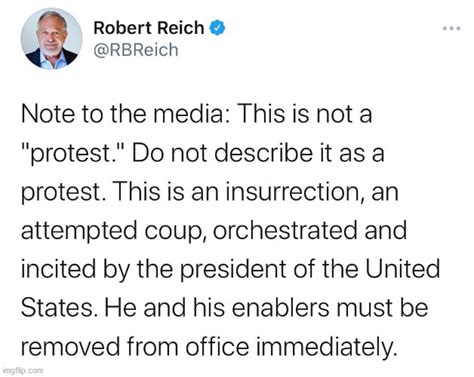Click the word "removed" in the last line
Image resolution: width=474 pixels, height=377 pixels.
70,347
